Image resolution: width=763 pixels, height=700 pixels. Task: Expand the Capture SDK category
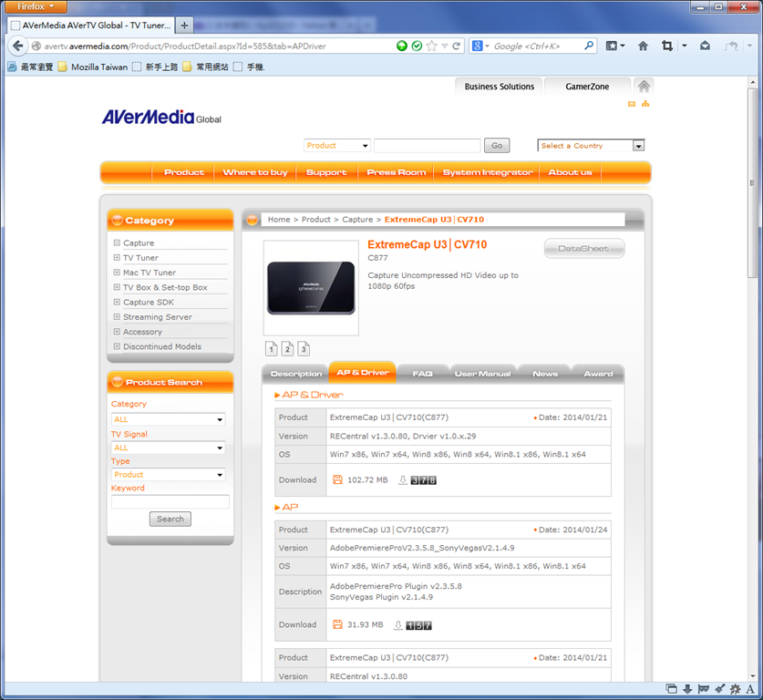click(x=117, y=302)
